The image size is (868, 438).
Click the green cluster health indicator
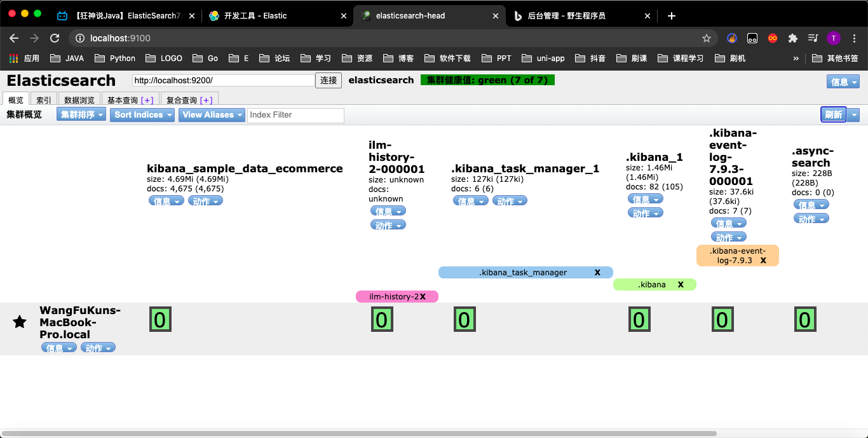pyautogui.click(x=487, y=80)
